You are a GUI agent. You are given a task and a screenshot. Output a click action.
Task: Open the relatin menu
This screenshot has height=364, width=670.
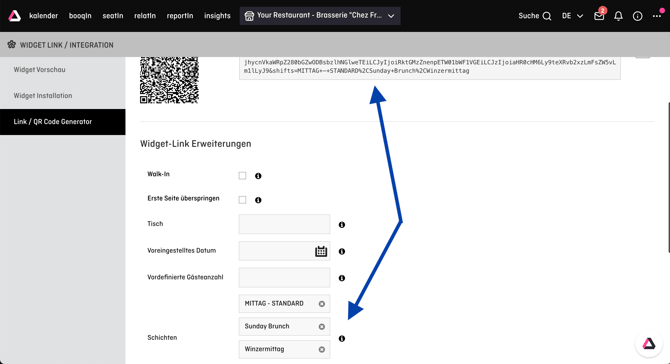[145, 16]
